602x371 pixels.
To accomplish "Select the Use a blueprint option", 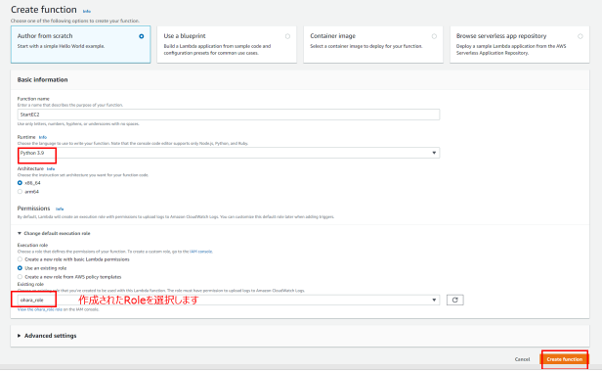I will click(227, 45).
